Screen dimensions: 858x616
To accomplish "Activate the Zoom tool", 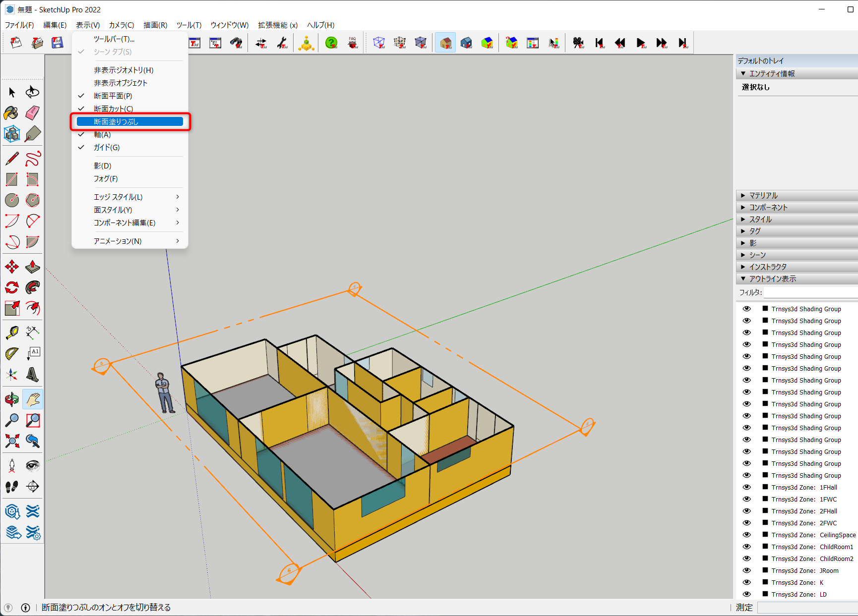I will click(11, 420).
